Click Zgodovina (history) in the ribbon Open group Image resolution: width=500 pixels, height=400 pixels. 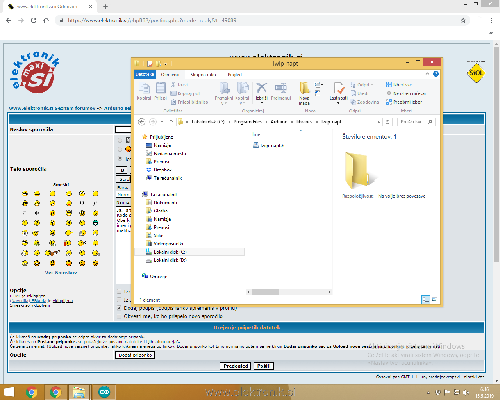(x=365, y=102)
